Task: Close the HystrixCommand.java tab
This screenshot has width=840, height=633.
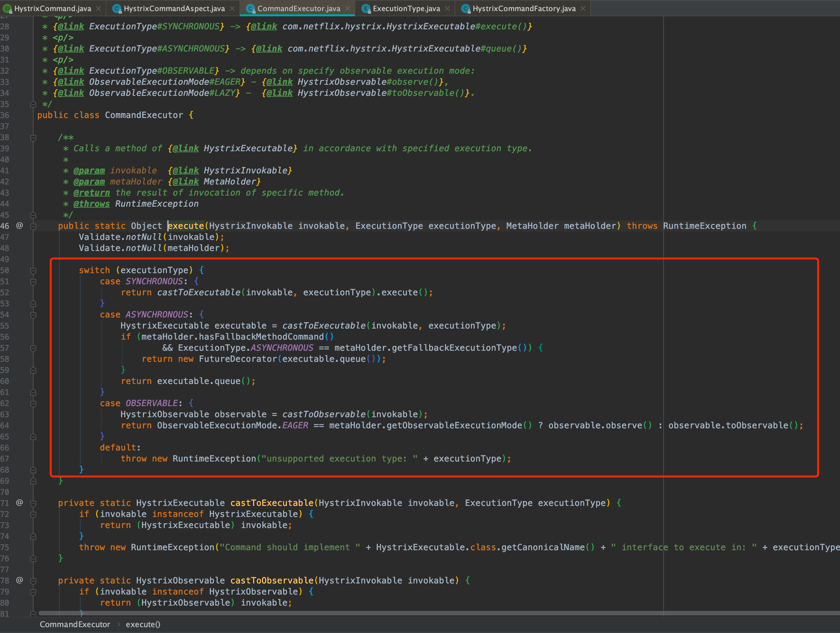Action: click(x=98, y=8)
